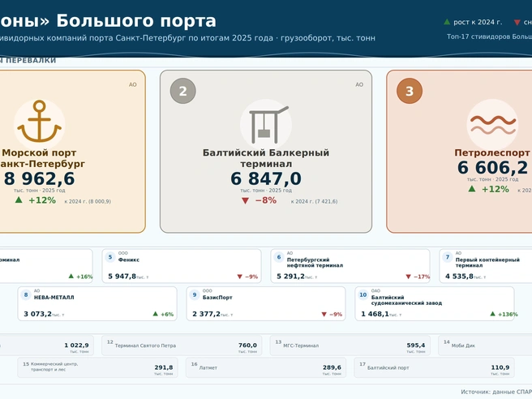Click the anchor icon on the first card
Image resolution: width=532 pixels, height=399 pixels.
pyautogui.click(x=40, y=121)
